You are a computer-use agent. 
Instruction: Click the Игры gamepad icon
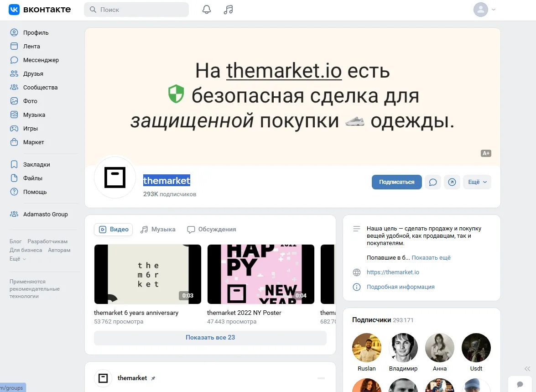[x=14, y=128]
